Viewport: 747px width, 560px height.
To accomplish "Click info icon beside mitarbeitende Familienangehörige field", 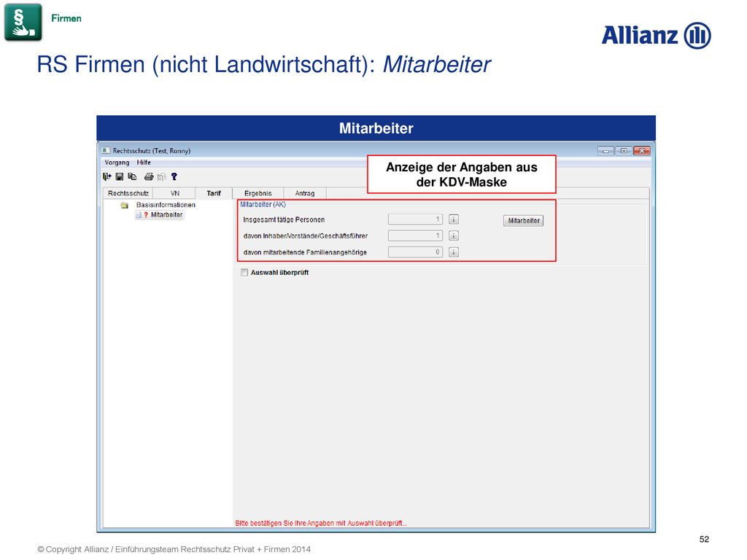I will [454, 252].
